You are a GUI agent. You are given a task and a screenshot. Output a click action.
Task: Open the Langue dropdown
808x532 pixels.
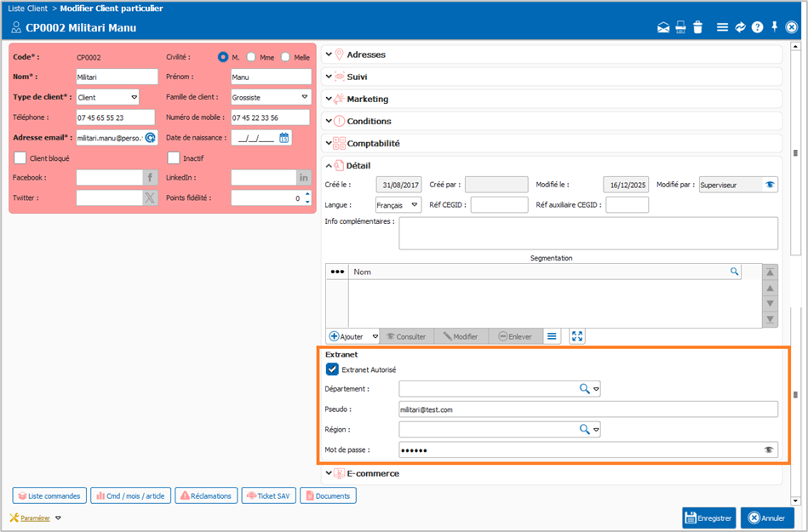(x=415, y=205)
